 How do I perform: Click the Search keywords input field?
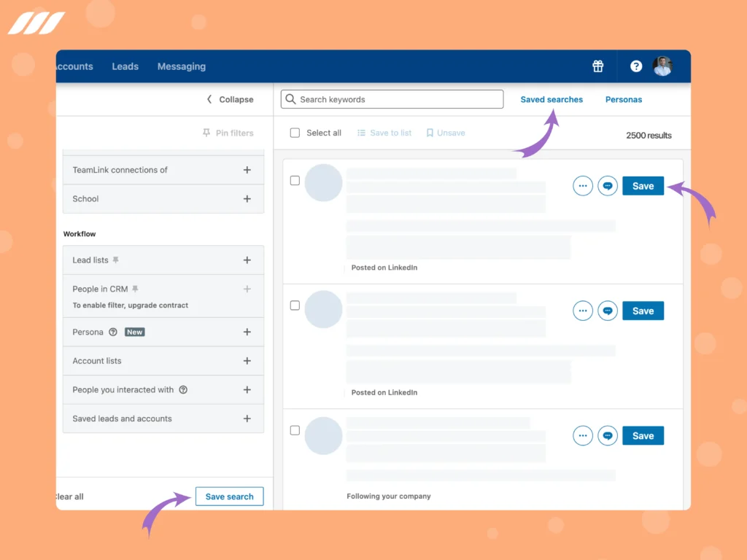(391, 98)
